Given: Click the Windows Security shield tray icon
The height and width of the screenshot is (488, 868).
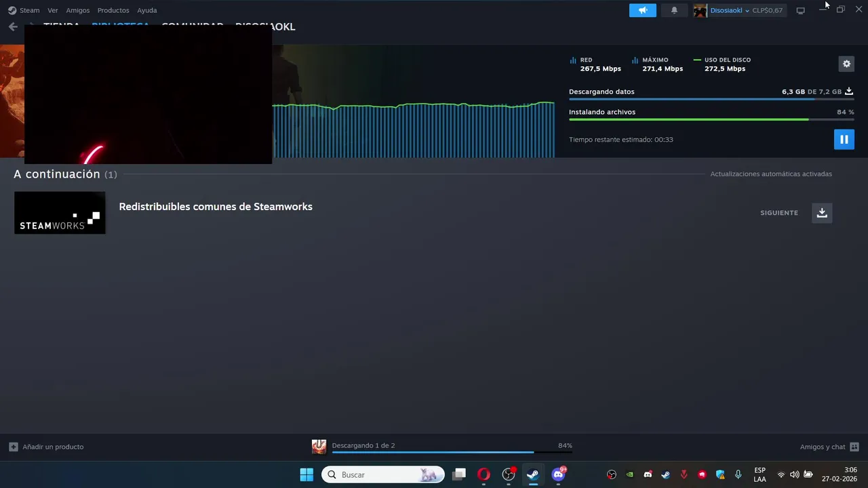Looking at the screenshot, I should coord(720,474).
